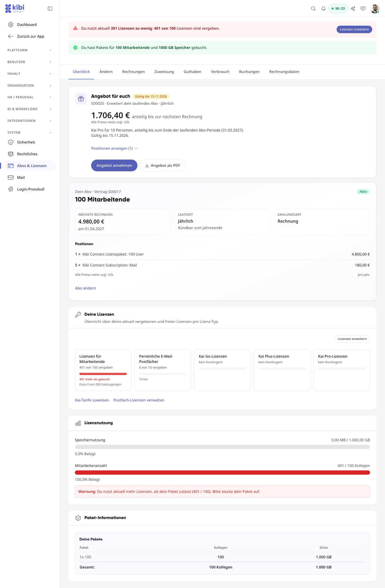
Task: Collapse the sidebar with the panel icon
Action: click(x=50, y=9)
